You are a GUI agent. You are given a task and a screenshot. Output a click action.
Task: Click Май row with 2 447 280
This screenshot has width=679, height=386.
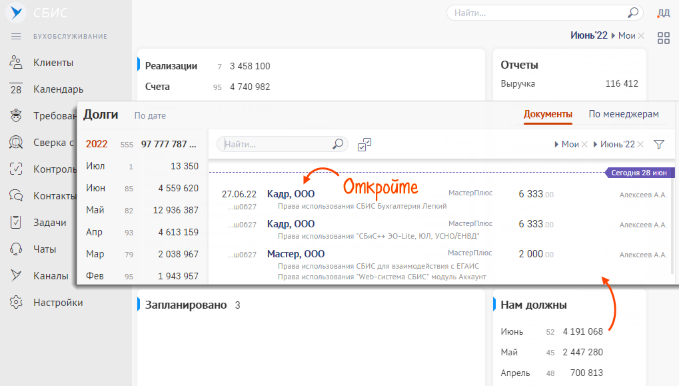coord(552,352)
